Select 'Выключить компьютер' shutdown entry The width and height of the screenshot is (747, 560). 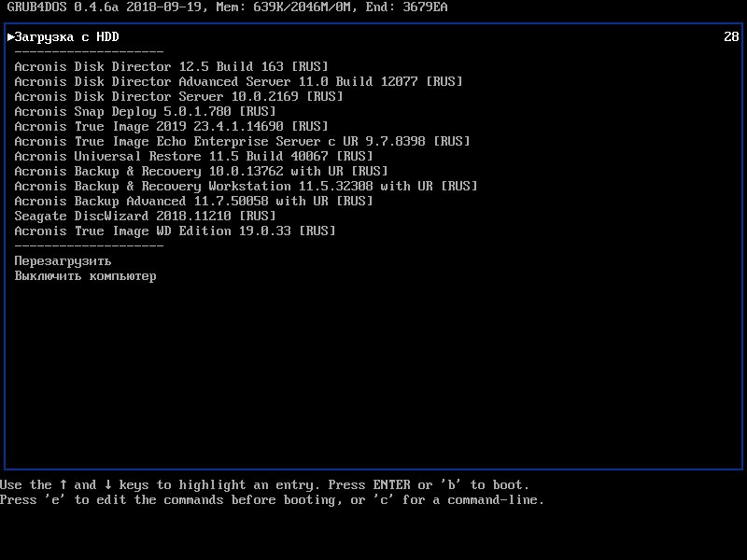(x=85, y=276)
